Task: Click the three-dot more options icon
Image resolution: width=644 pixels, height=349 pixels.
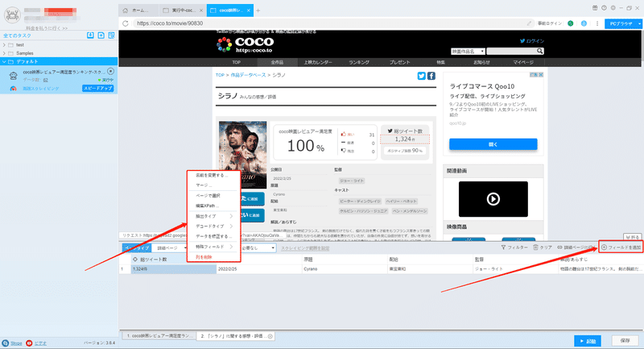Action: click(597, 23)
